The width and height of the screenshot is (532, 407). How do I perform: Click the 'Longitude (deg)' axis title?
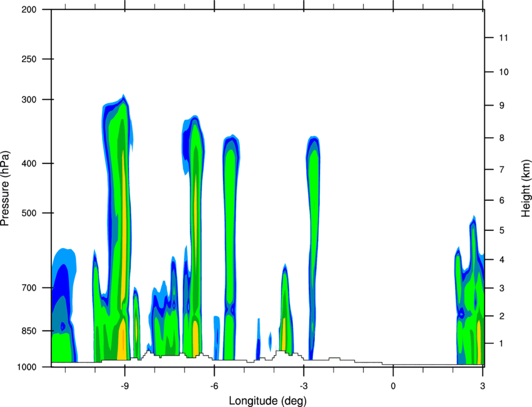click(x=268, y=401)
